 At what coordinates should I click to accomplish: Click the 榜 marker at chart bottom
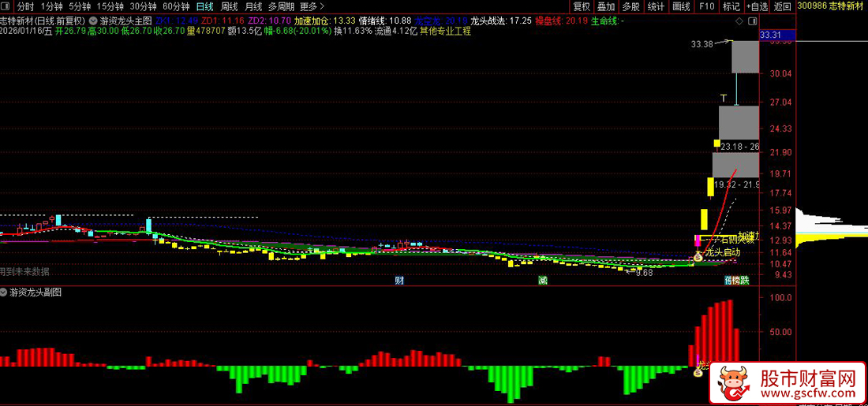736,281
